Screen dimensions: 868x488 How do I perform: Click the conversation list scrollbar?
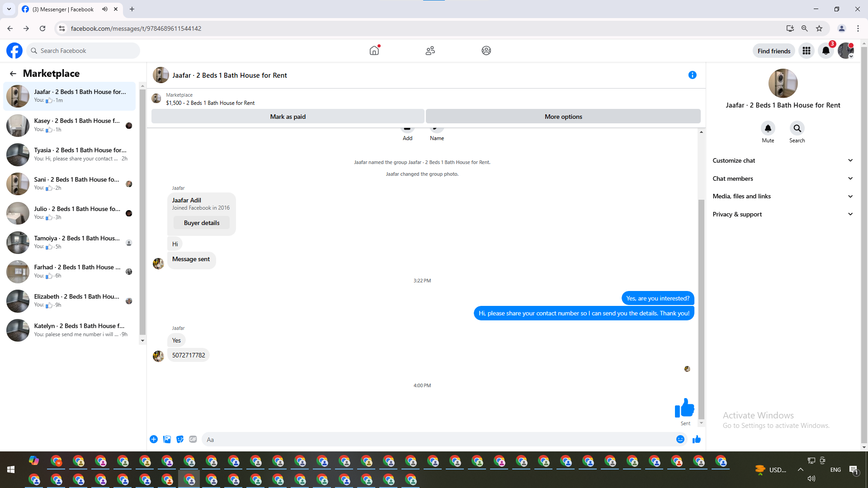142,212
